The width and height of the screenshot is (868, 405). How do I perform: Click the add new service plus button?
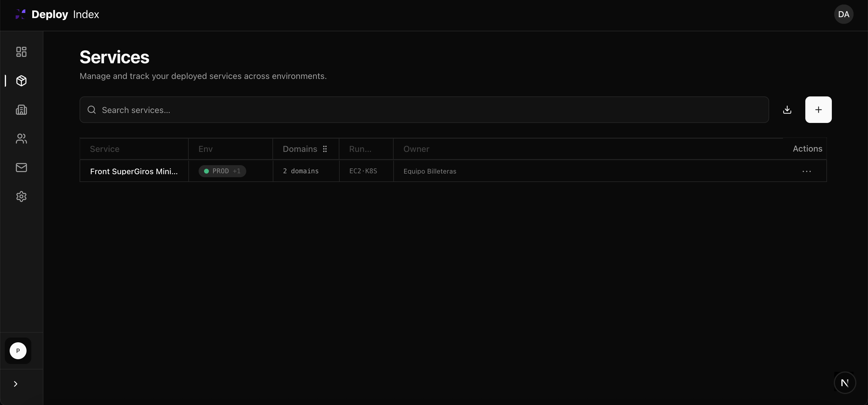pyautogui.click(x=819, y=109)
